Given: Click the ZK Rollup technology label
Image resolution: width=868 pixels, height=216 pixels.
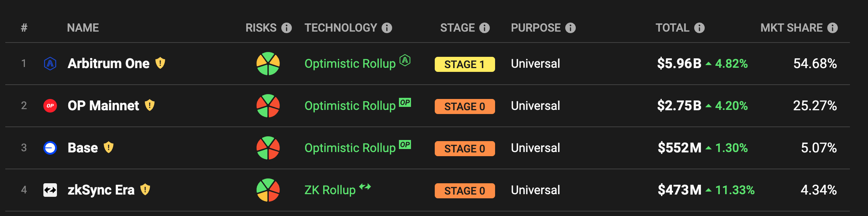Looking at the screenshot, I should 330,190.
